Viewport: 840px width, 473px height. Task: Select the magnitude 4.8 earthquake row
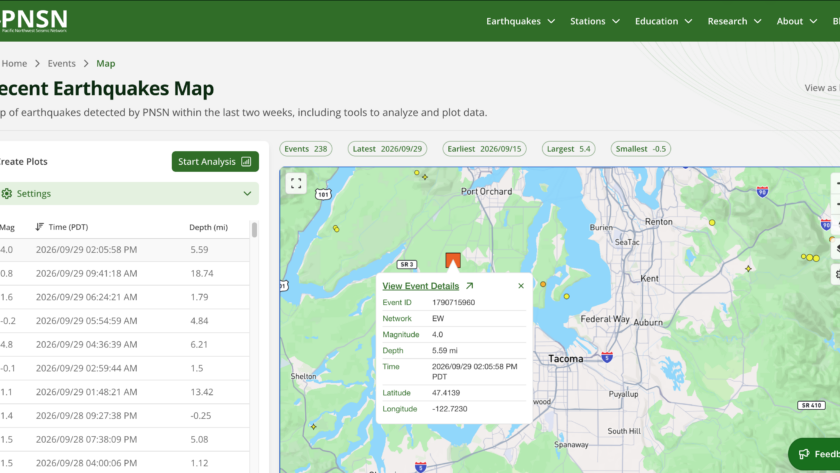[124, 344]
